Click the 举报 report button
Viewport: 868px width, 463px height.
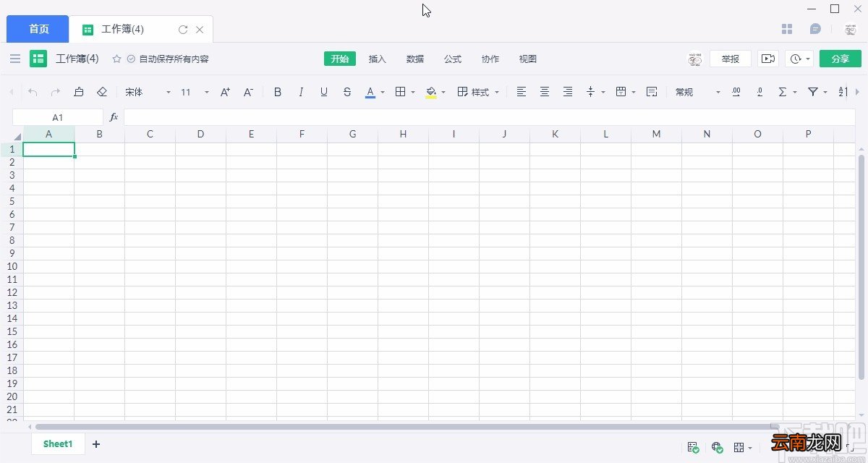(x=731, y=59)
